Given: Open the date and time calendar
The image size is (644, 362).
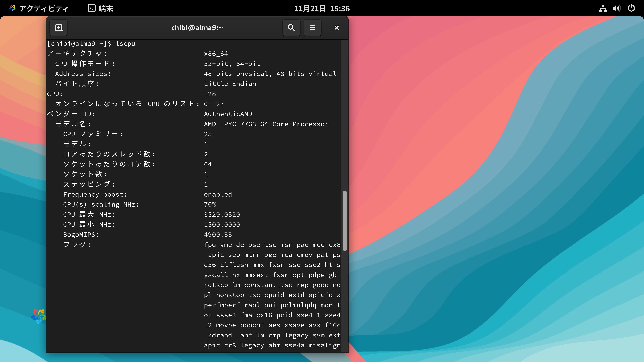Looking at the screenshot, I should click(x=322, y=8).
